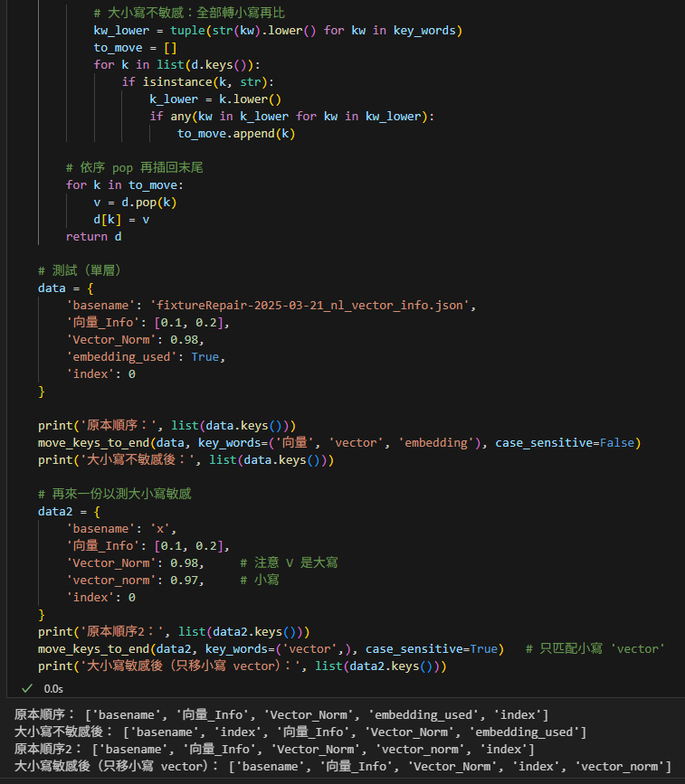The width and height of the screenshot is (685, 784).
Task: Click the comment '# 大小寫不敏感：全部轉小寫再比'
Action: (x=189, y=13)
